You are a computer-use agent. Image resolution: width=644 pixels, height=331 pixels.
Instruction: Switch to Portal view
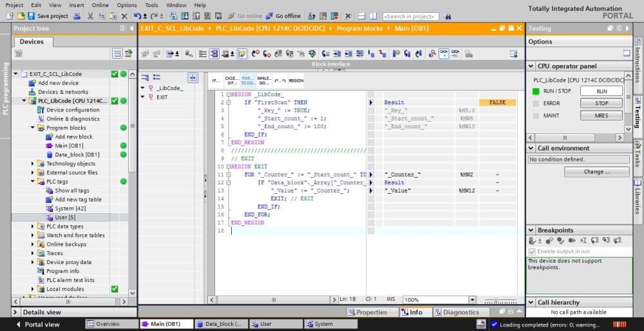pyautogui.click(x=38, y=325)
